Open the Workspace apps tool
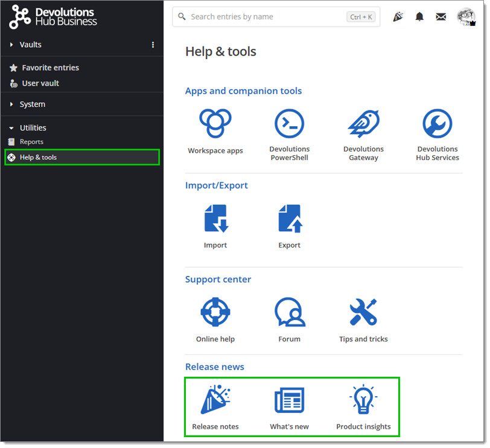Screen dimensions: 490x448 (x=215, y=130)
